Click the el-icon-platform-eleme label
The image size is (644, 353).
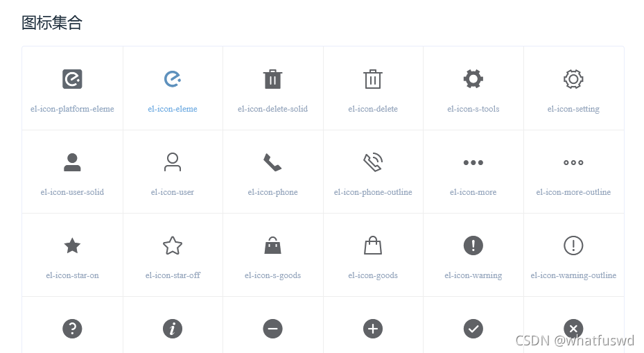[x=72, y=109]
